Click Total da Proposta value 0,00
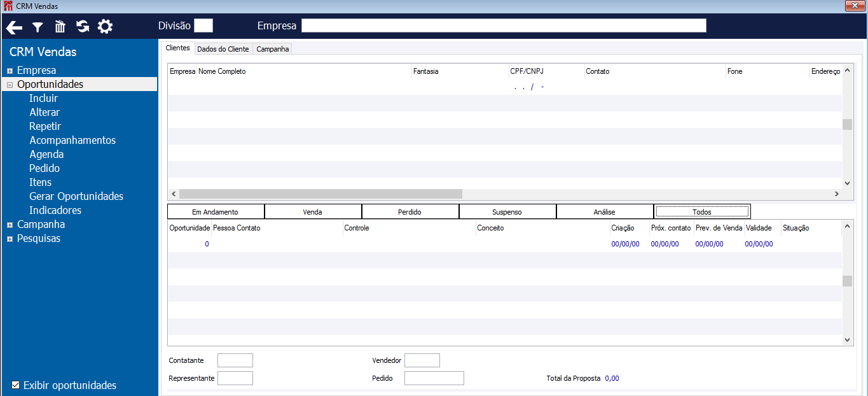Screen dimensions: 868x396 coord(612,378)
